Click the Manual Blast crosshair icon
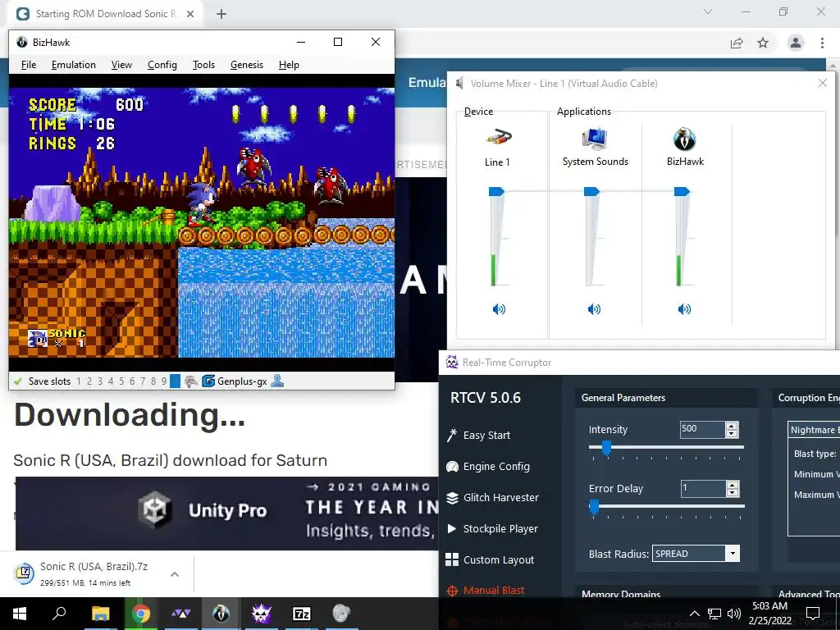Viewport: 840px width, 630px height. pyautogui.click(x=452, y=591)
